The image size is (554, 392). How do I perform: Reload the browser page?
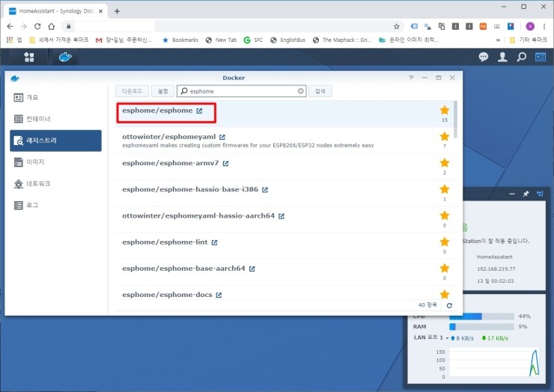[x=37, y=26]
